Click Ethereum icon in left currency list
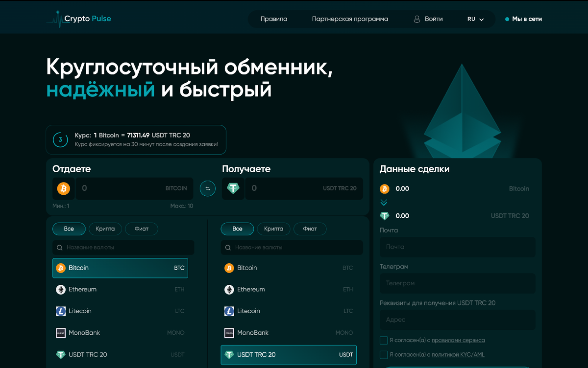This screenshot has width=588, height=368. click(61, 290)
